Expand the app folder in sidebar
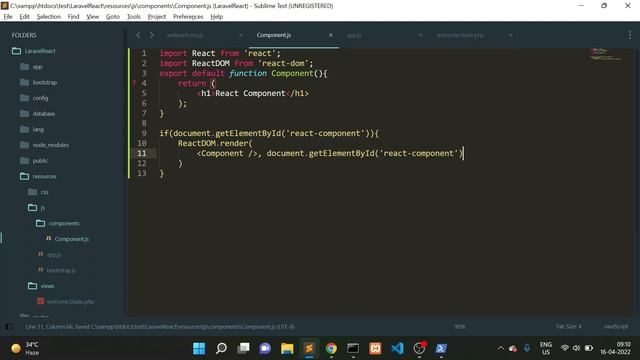640x360 pixels. click(31, 67)
